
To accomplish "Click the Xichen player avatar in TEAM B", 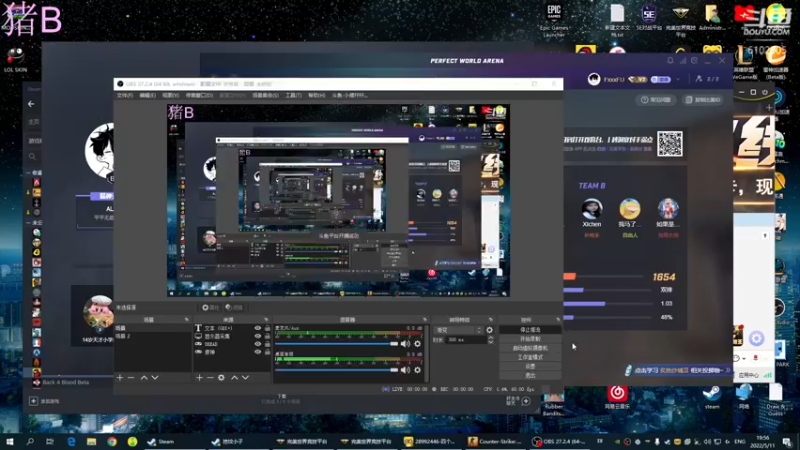I will click(x=591, y=209).
